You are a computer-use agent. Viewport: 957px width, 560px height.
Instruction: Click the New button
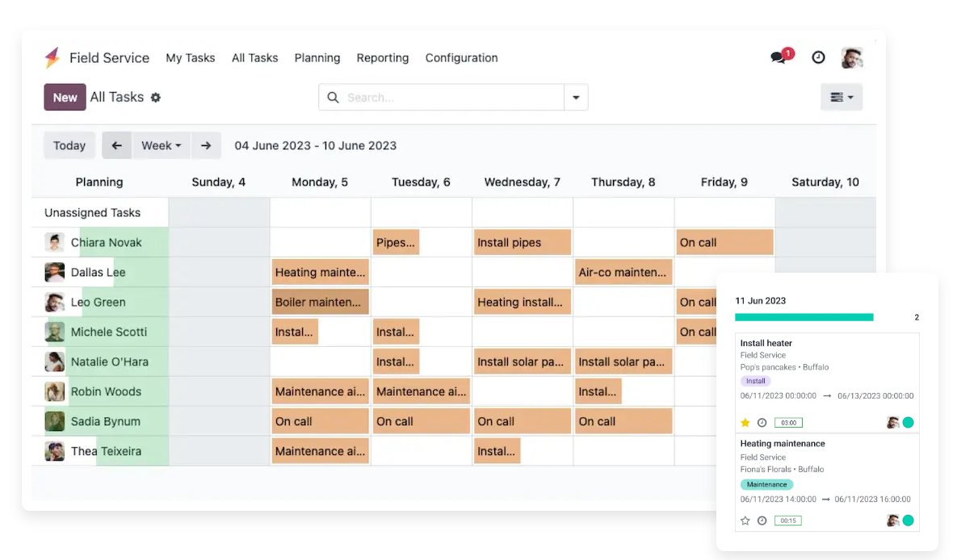pos(65,97)
